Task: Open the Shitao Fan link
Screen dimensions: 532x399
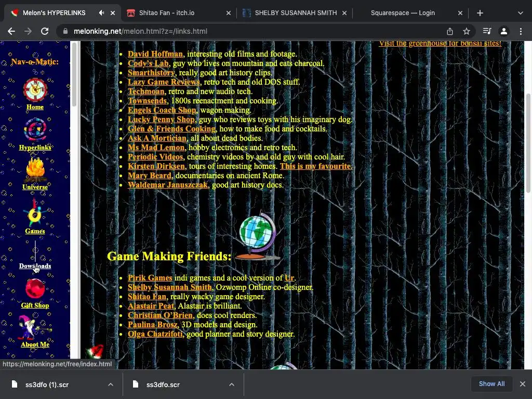Action: point(147,297)
